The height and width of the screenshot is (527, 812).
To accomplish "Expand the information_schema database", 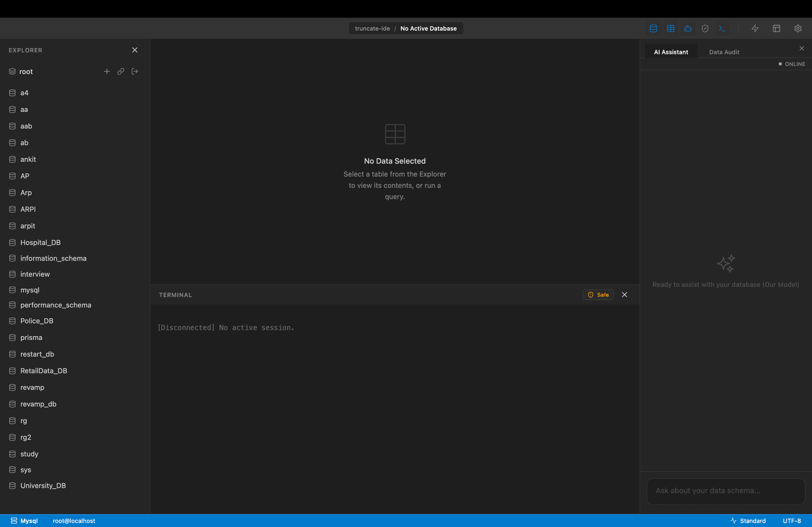I will (75, 258).
